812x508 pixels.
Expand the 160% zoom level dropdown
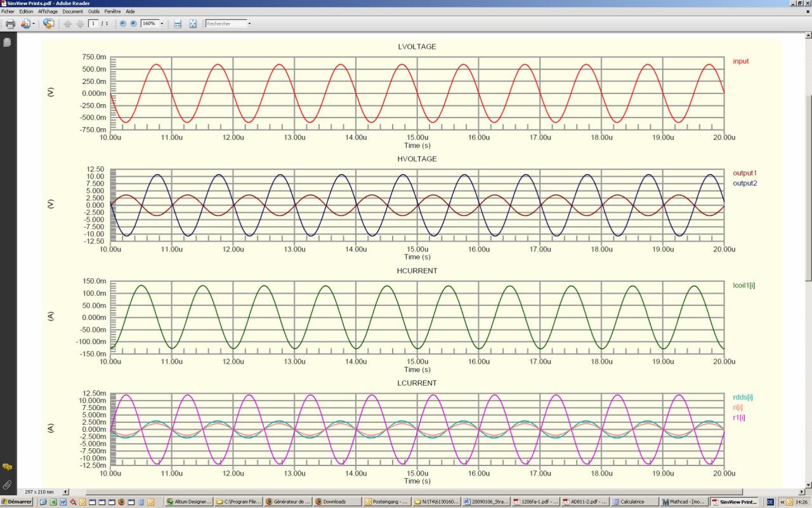pos(162,23)
